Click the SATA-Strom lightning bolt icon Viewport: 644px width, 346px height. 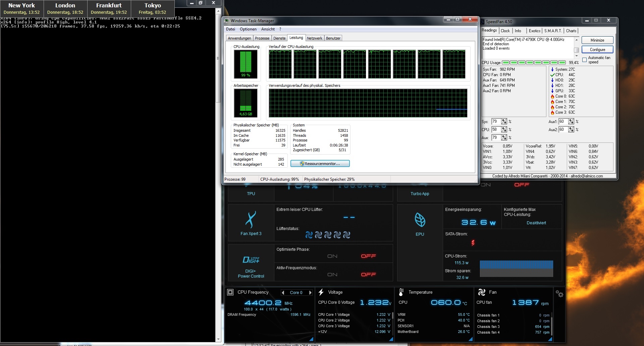(473, 243)
